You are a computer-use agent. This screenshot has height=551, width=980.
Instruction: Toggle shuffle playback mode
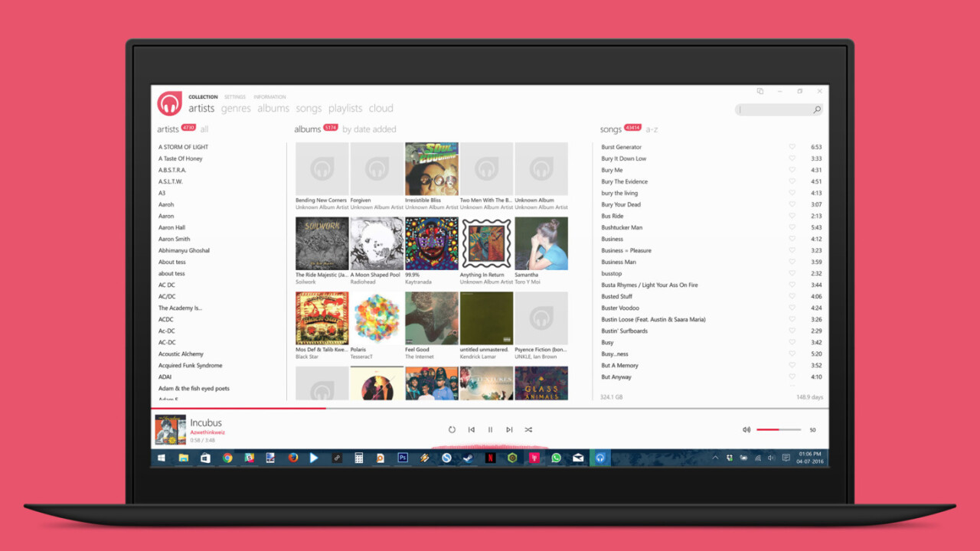(x=528, y=430)
